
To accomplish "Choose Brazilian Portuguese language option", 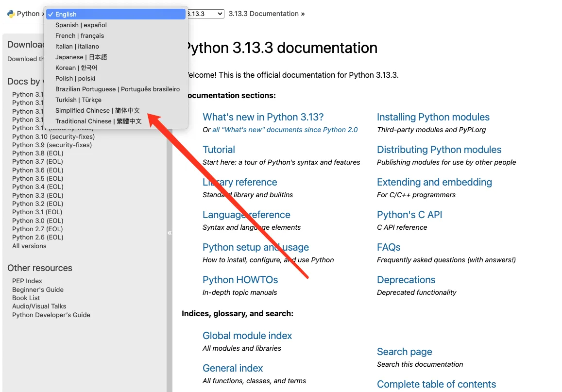I will pos(116,89).
